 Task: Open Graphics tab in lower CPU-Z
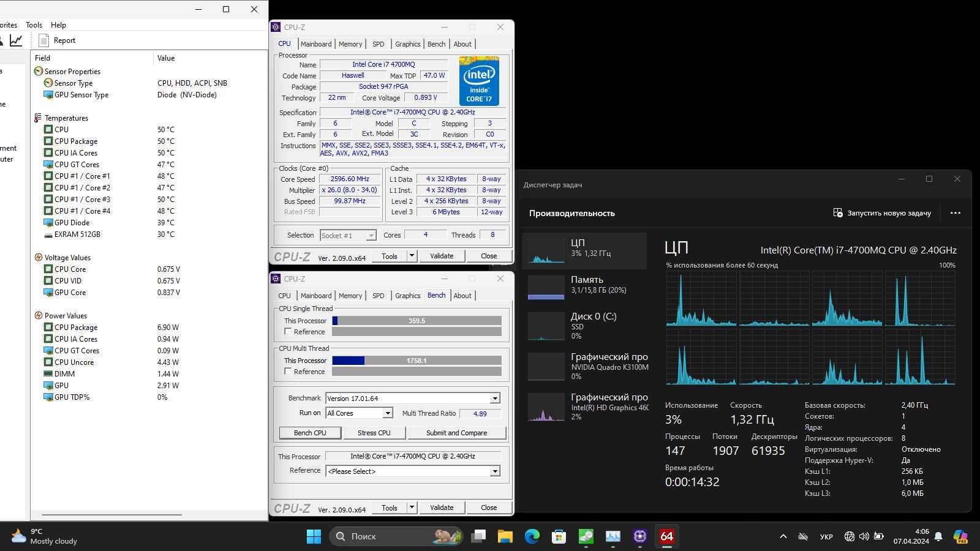(408, 296)
